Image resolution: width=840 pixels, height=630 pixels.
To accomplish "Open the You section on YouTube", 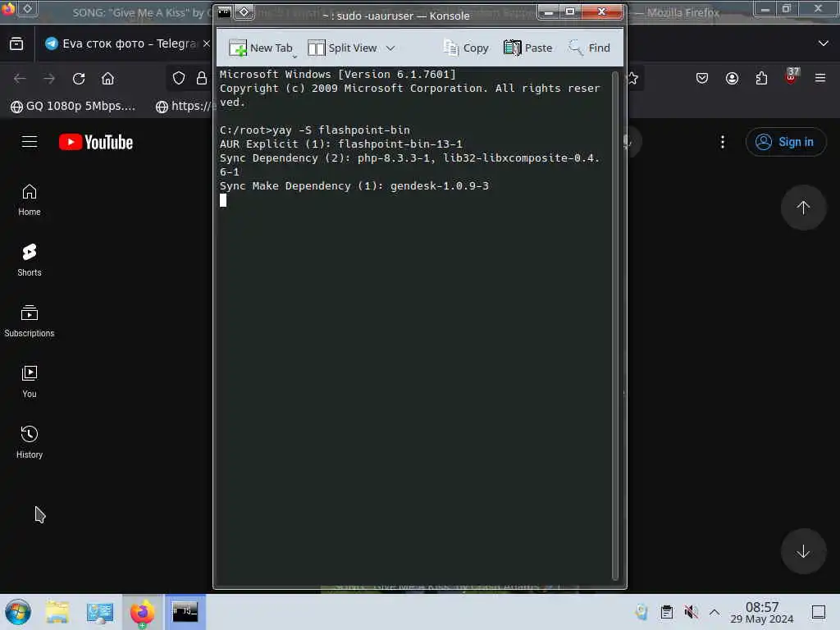I will [x=30, y=381].
